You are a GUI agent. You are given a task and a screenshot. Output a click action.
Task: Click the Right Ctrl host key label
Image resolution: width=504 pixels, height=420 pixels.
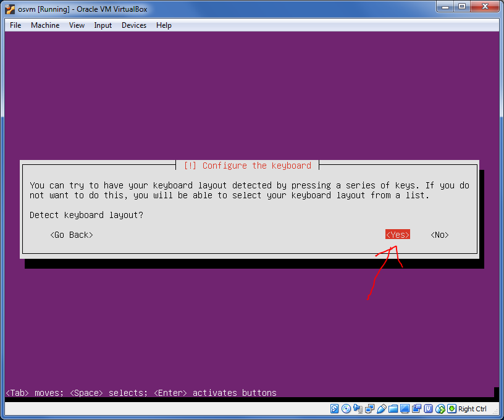472,409
